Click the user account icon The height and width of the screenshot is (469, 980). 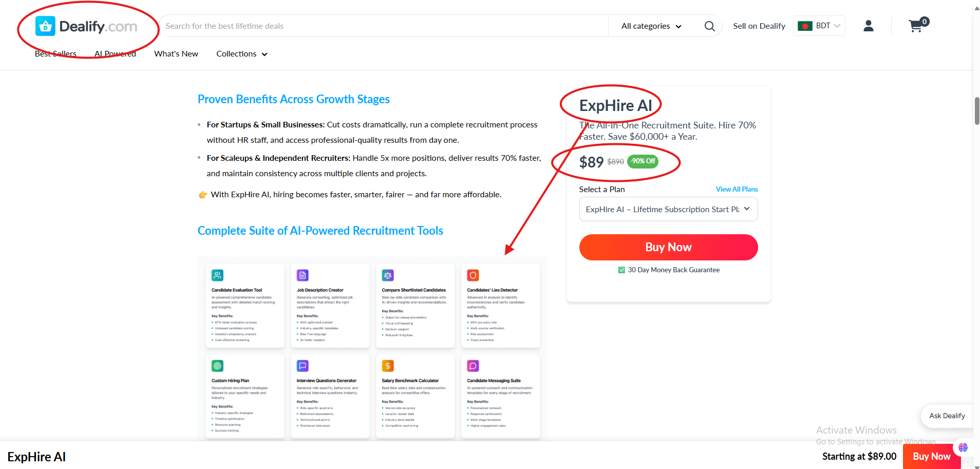pyautogui.click(x=868, y=26)
